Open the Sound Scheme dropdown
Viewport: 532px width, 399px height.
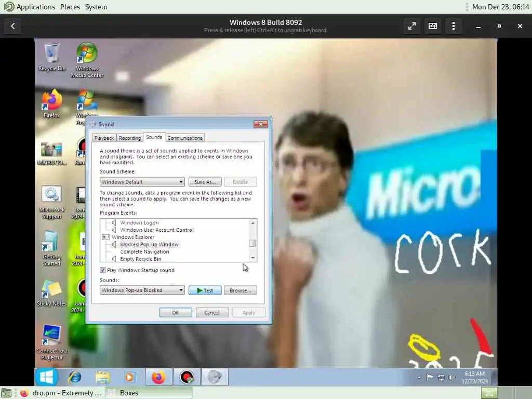coord(142,182)
